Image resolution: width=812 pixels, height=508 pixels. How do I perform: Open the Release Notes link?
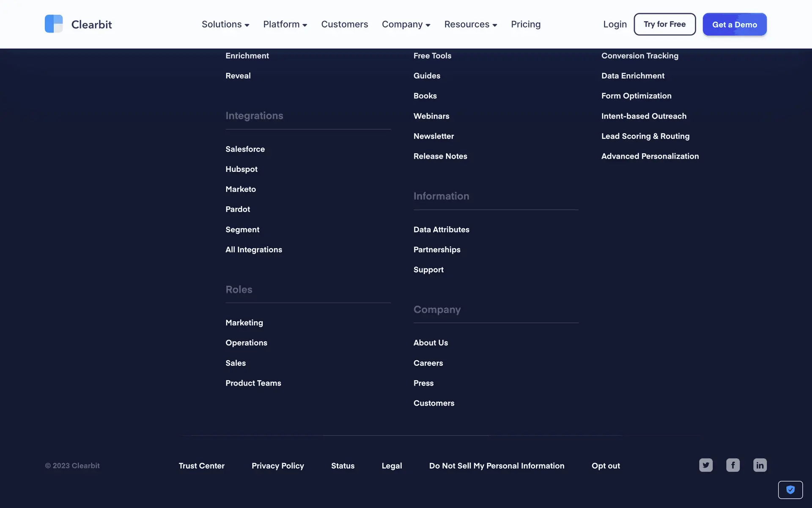pyautogui.click(x=440, y=156)
